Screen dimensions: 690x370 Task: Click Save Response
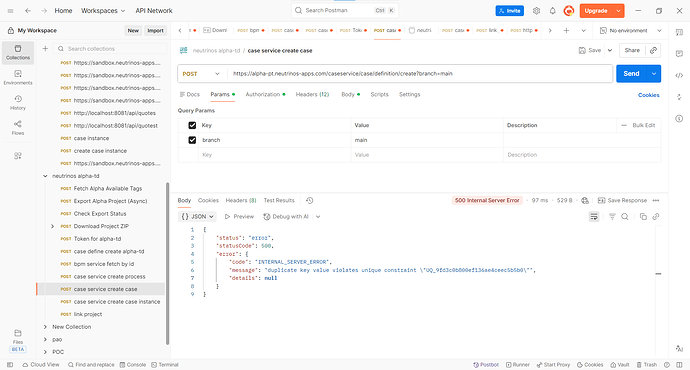pyautogui.click(x=622, y=200)
